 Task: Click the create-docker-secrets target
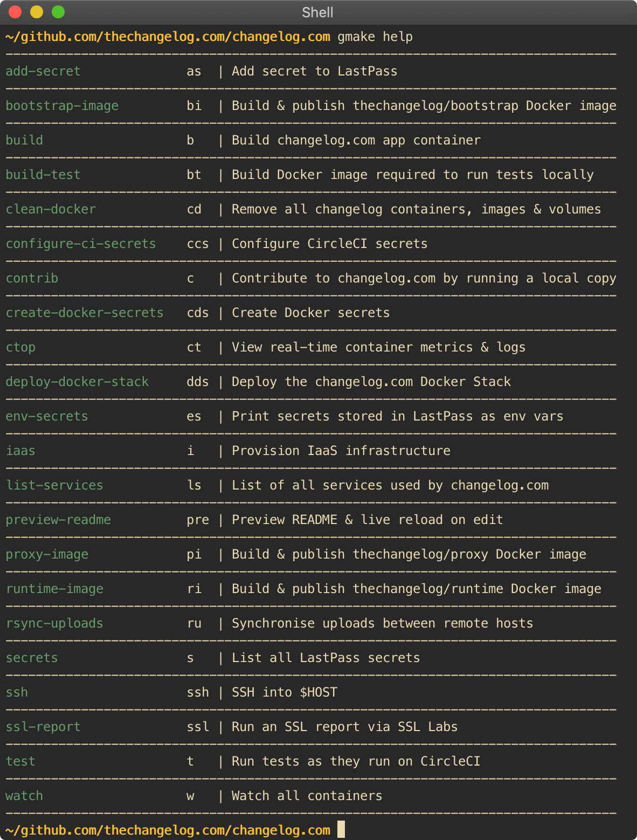85,313
